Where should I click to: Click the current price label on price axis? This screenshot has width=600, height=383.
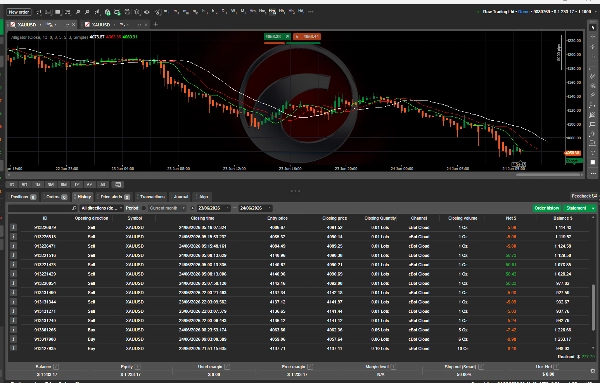[x=573, y=153]
